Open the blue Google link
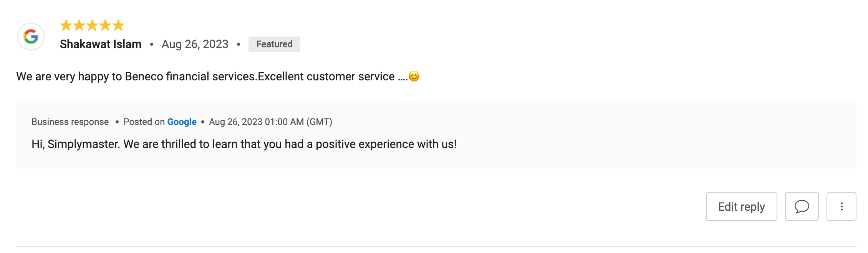Image resolution: width=868 pixels, height=253 pixels. 182,122
